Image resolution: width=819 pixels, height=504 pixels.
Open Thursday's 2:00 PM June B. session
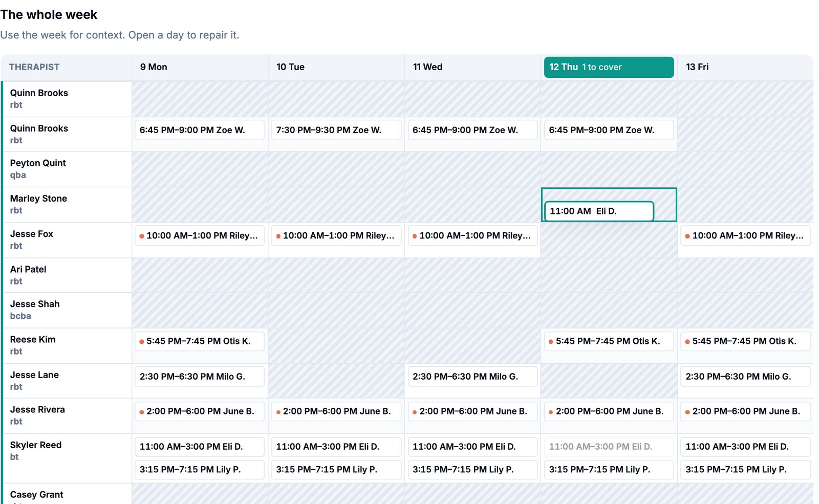coord(609,411)
